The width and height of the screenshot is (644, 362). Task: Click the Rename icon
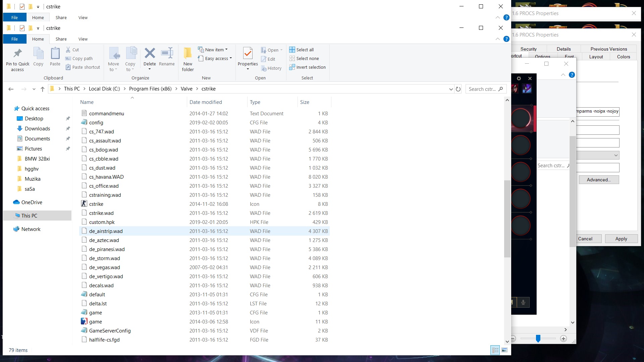167,53
